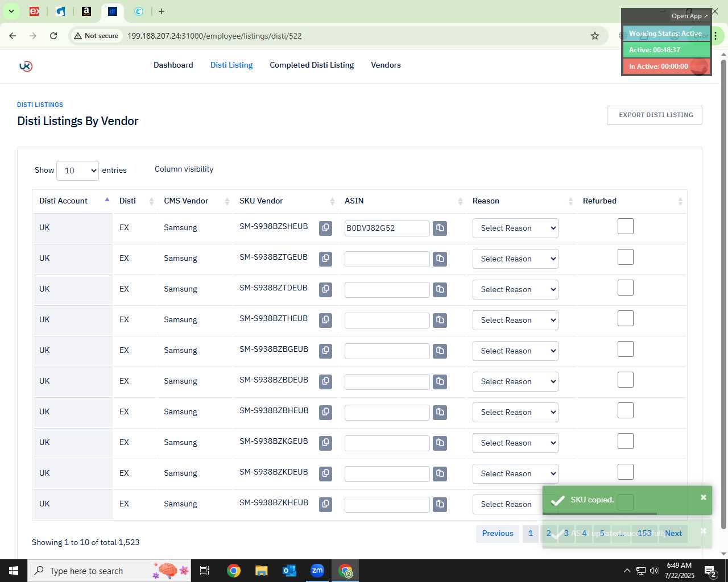728x582 pixels.
Task: Copy SKU for SM-S938BZBDEUB
Action: [325, 381]
